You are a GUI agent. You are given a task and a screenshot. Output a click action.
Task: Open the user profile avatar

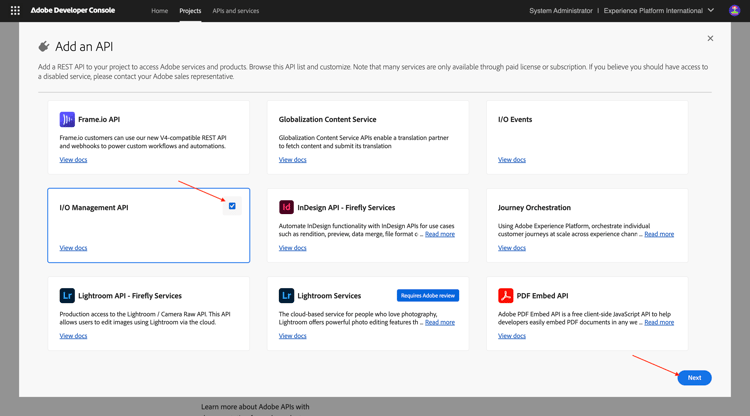[x=735, y=11]
